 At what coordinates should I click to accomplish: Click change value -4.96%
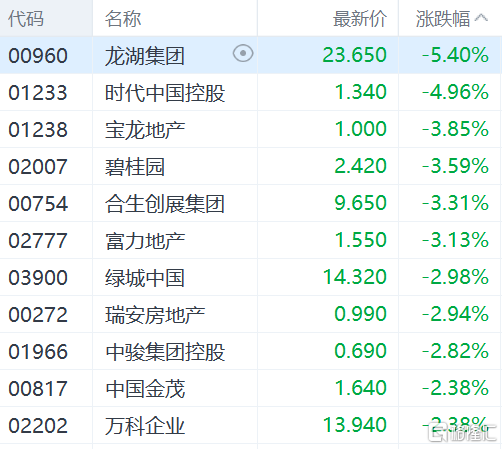(x=455, y=92)
